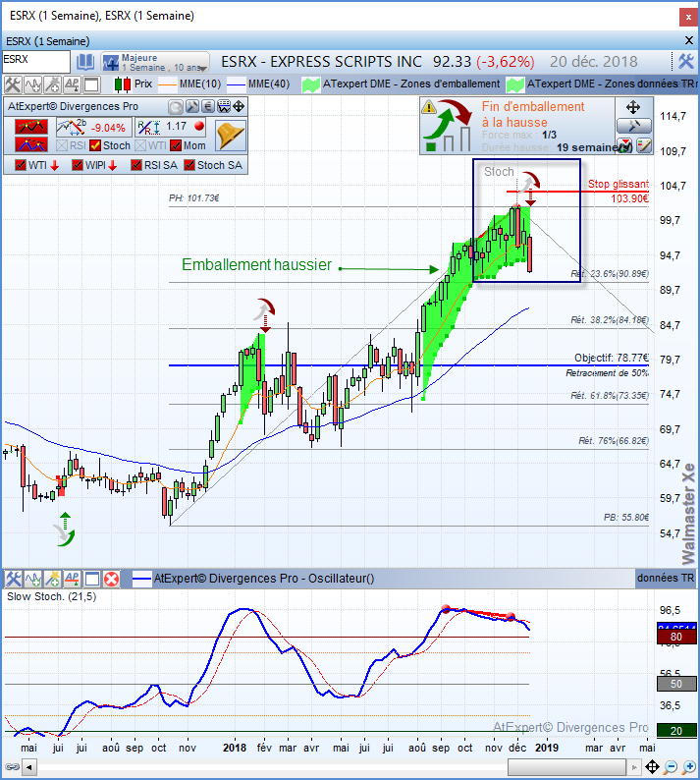Toggle the greyed WTI checkbox beside Mom
This screenshot has height=780, width=700.
pyautogui.click(x=140, y=145)
